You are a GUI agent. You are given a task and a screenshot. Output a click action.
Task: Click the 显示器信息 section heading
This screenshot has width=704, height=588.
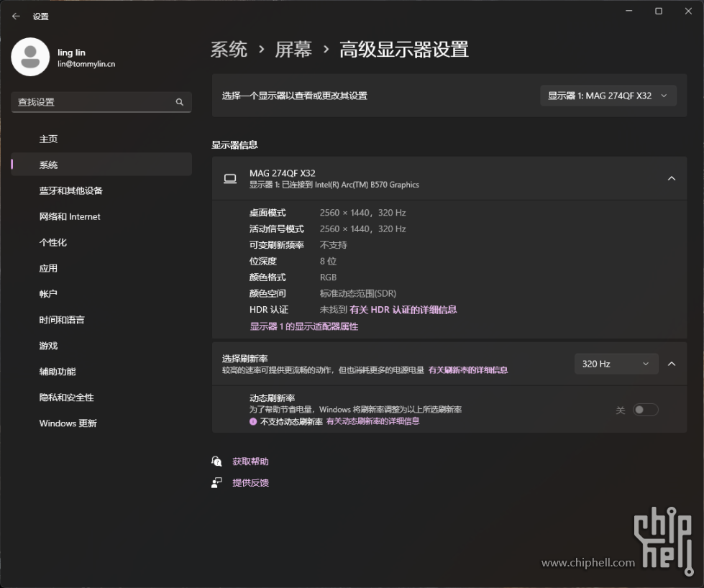[x=235, y=145]
